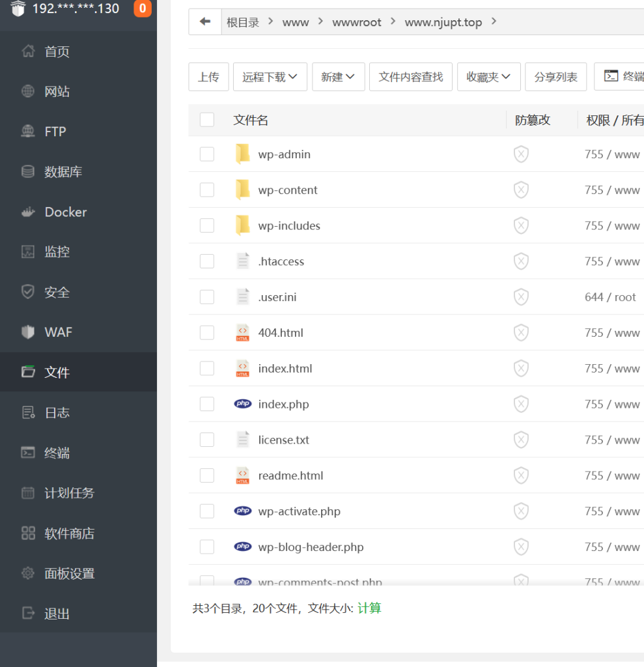
Task: Click the 上传 button
Action: coord(208,77)
